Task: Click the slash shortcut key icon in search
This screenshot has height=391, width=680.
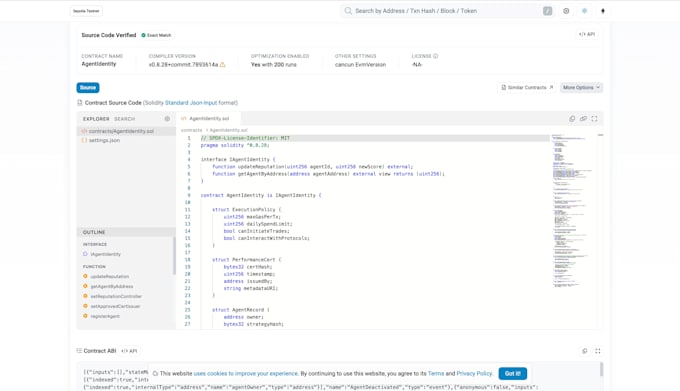Action: 547,11
